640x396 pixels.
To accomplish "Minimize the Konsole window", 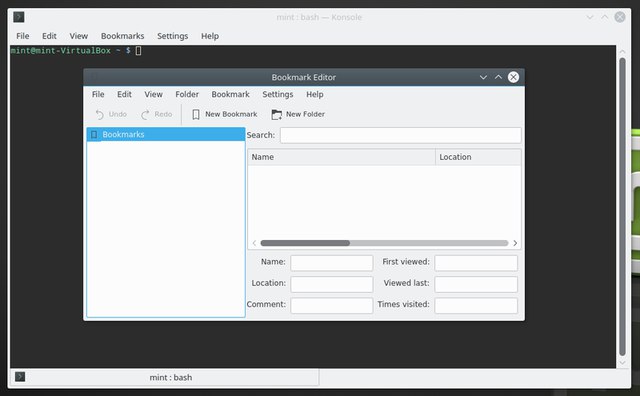I will click(590, 17).
